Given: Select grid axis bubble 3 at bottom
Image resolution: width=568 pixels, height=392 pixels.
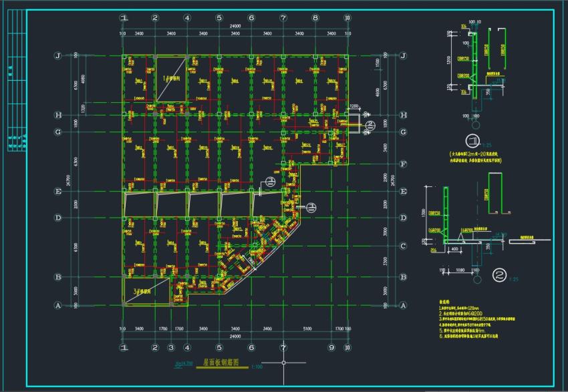Looking at the screenshot, I should coord(171,347).
